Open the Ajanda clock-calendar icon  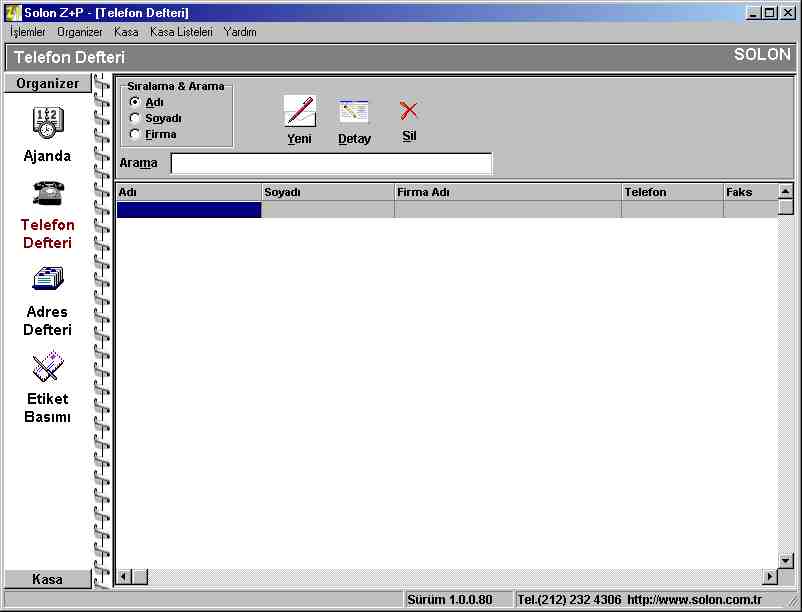tap(48, 123)
